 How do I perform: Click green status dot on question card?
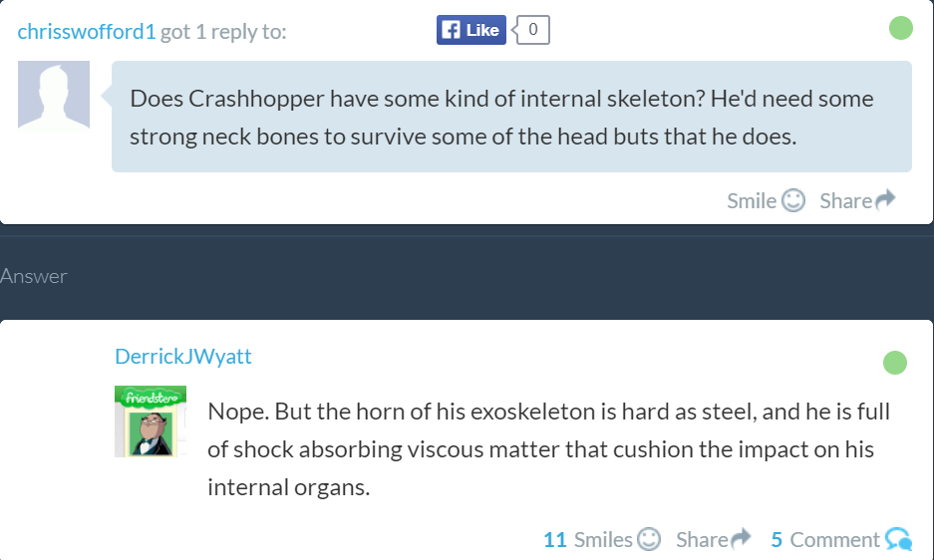pos(901,28)
